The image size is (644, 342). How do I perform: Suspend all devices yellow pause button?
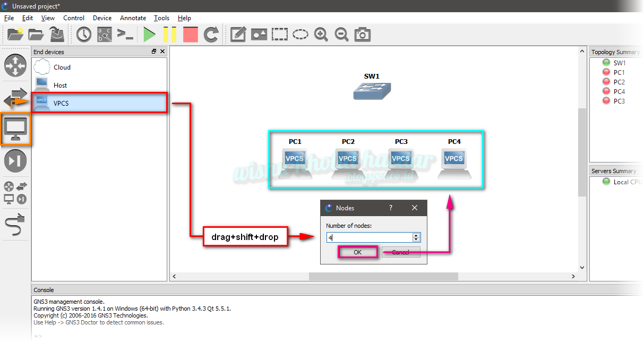(x=169, y=35)
